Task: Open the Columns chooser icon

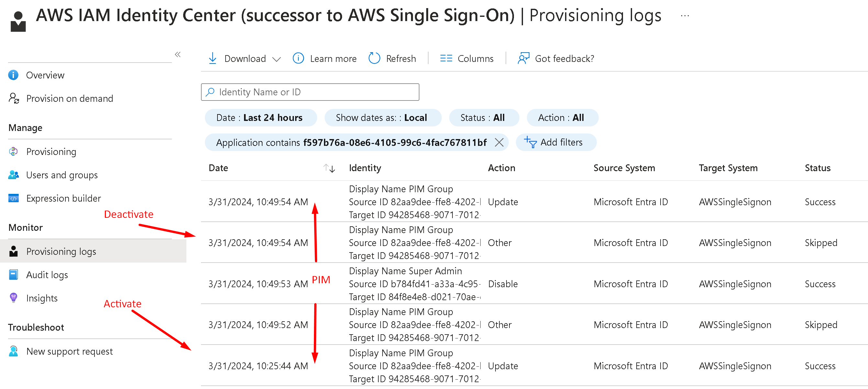Action: 446,58
